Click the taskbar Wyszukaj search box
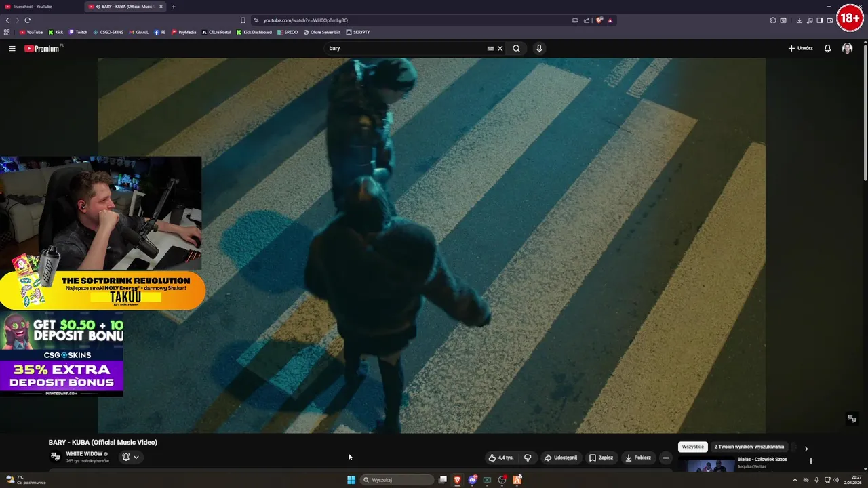868x488 pixels. 397,480
